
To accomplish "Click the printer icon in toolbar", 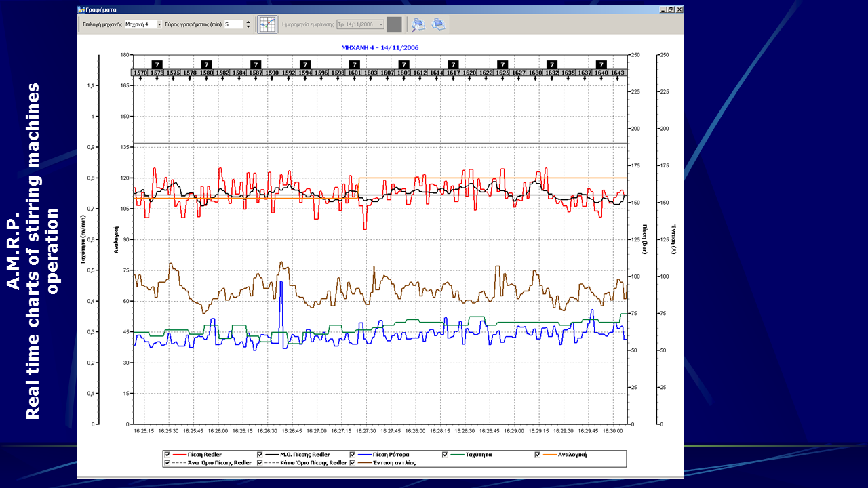I will coord(439,24).
